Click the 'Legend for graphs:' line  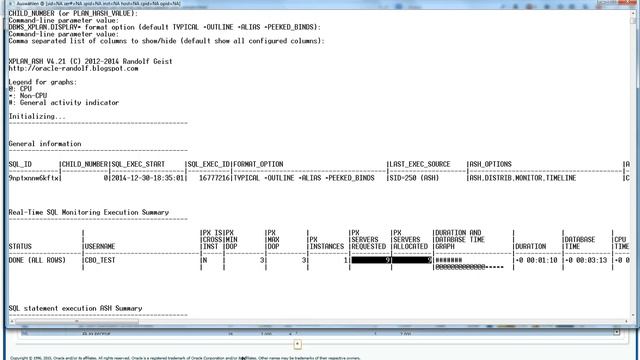[42, 82]
